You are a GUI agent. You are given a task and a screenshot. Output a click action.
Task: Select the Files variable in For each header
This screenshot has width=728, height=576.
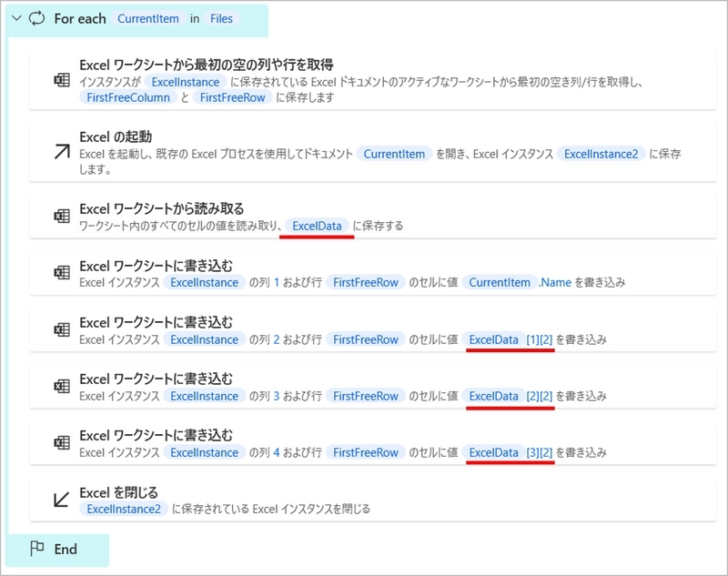(x=221, y=18)
